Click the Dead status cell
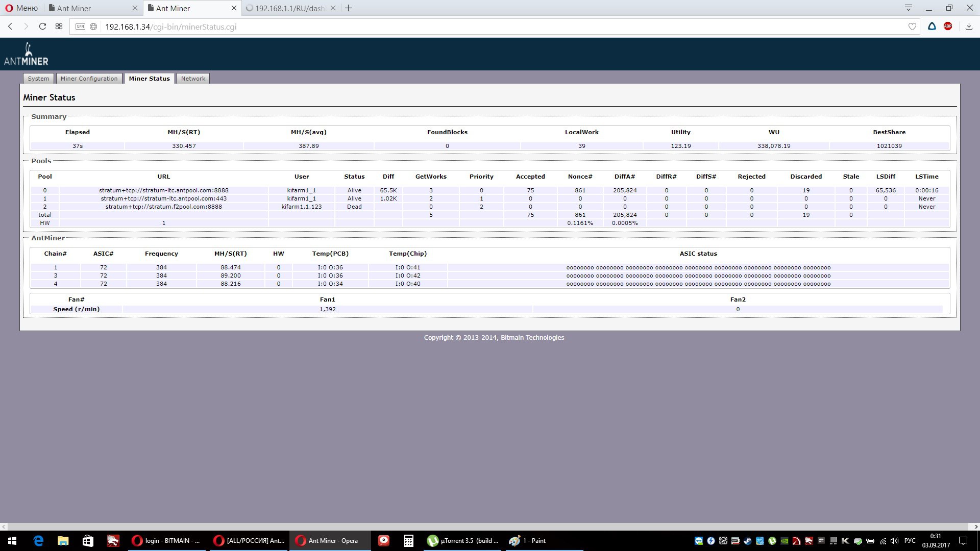The width and height of the screenshot is (980, 551). point(354,207)
